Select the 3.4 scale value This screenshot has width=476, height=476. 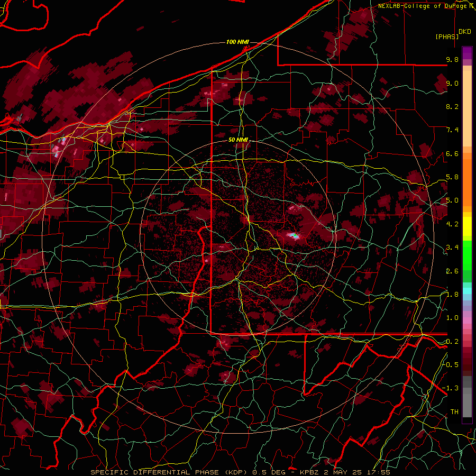[452, 248]
